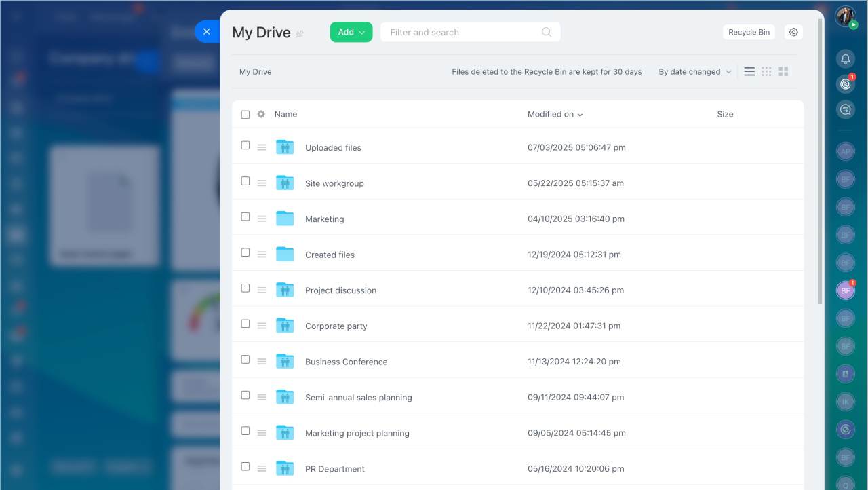This screenshot has width=868, height=490.
Task: Pin My Drive with the pin icon
Action: [300, 33]
